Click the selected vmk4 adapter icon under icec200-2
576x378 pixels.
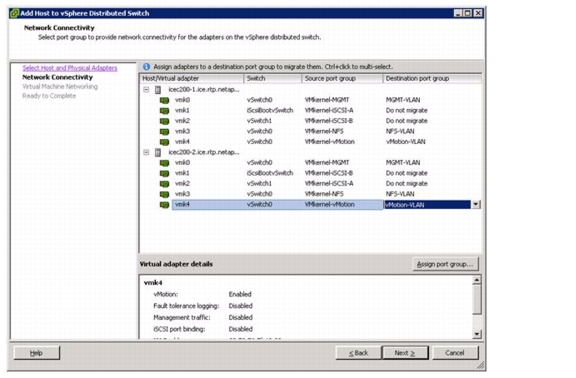click(164, 205)
